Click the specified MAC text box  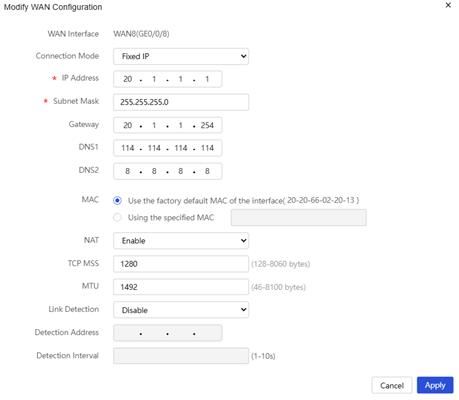[299, 218]
